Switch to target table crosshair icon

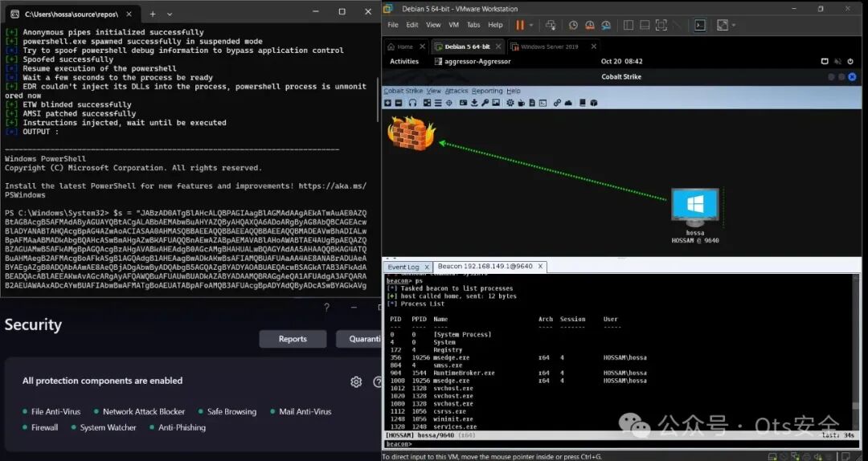click(x=449, y=103)
